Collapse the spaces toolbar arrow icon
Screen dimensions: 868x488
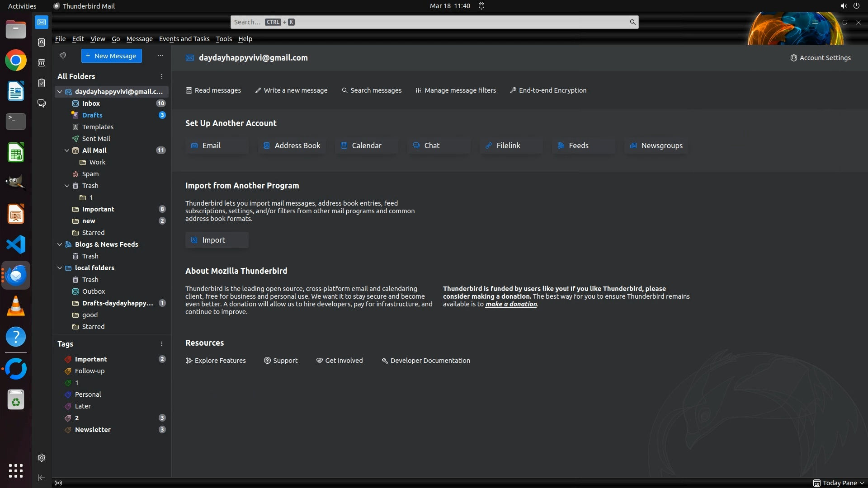(42, 478)
